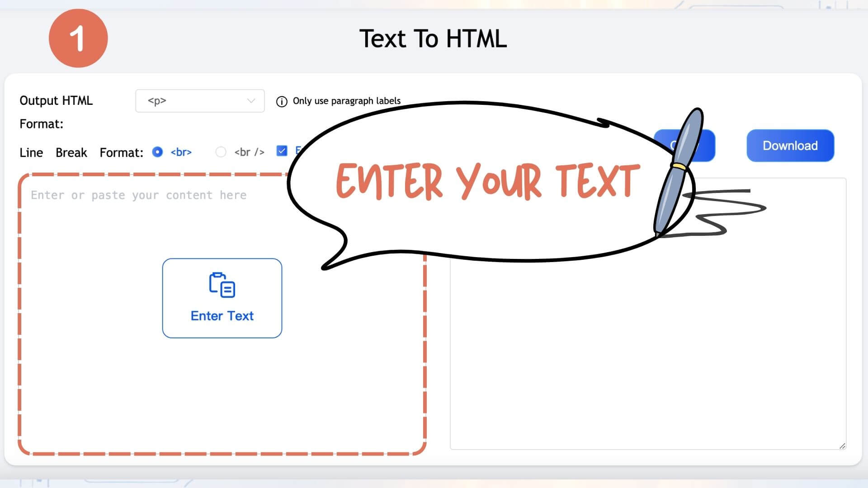The image size is (868, 488).
Task: Open the <p> tag format selector
Action: [x=199, y=101]
